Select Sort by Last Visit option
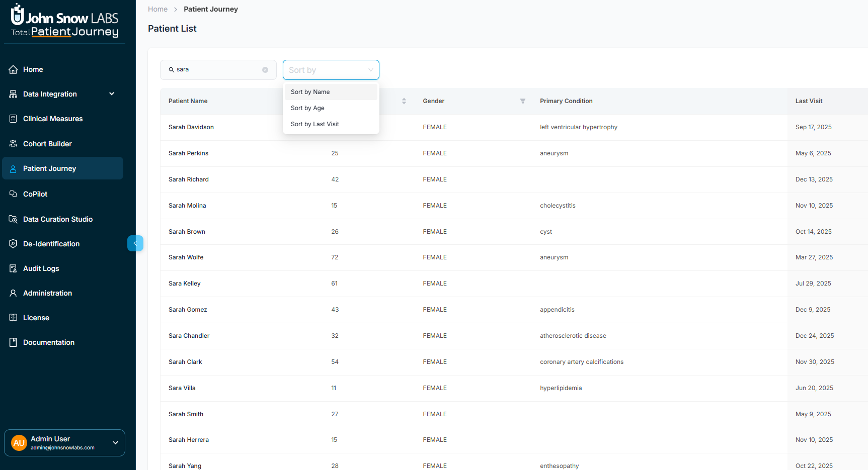Image resolution: width=868 pixels, height=470 pixels. click(315, 124)
